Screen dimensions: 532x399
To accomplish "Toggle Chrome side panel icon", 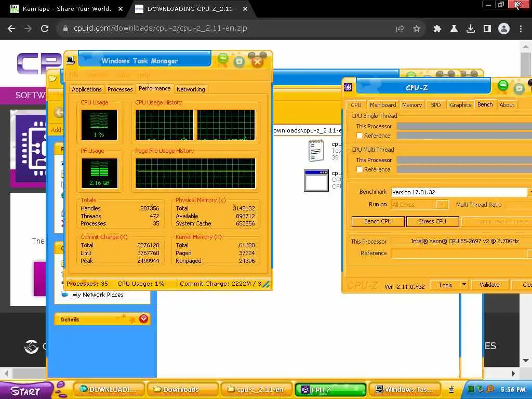I will pos(487,29).
